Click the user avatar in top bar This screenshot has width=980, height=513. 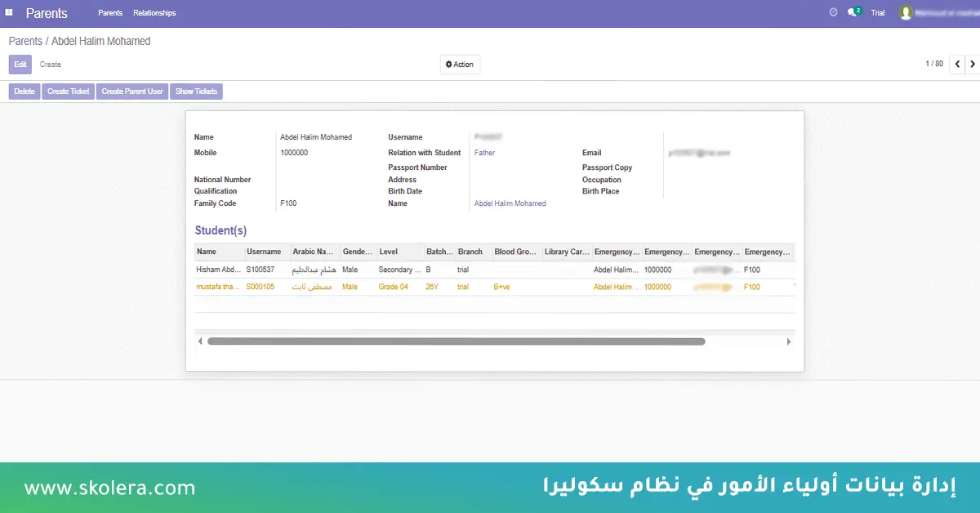click(x=905, y=13)
